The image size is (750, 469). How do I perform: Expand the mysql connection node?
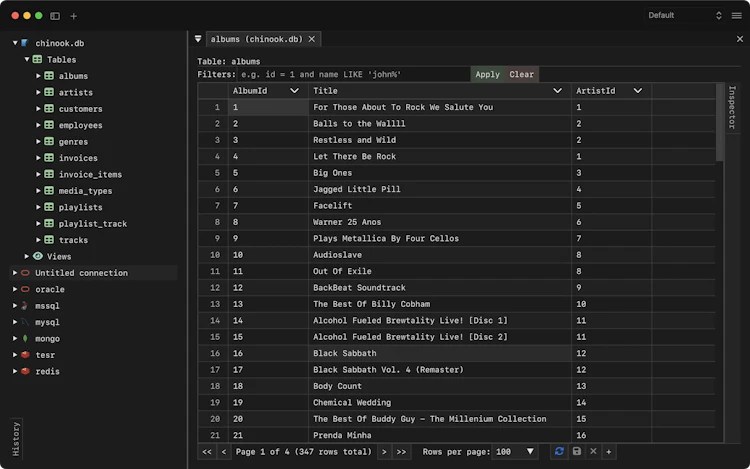pyautogui.click(x=15, y=322)
